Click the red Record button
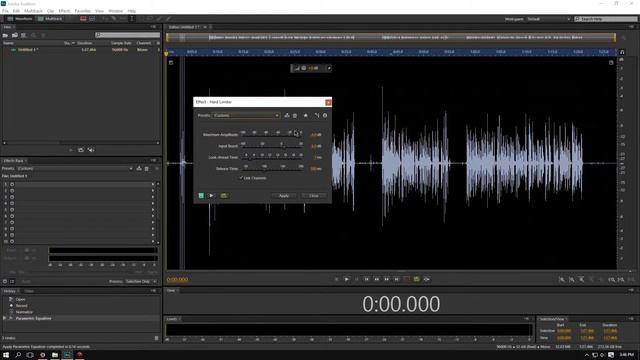This screenshot has width=640, height=360. [407, 280]
